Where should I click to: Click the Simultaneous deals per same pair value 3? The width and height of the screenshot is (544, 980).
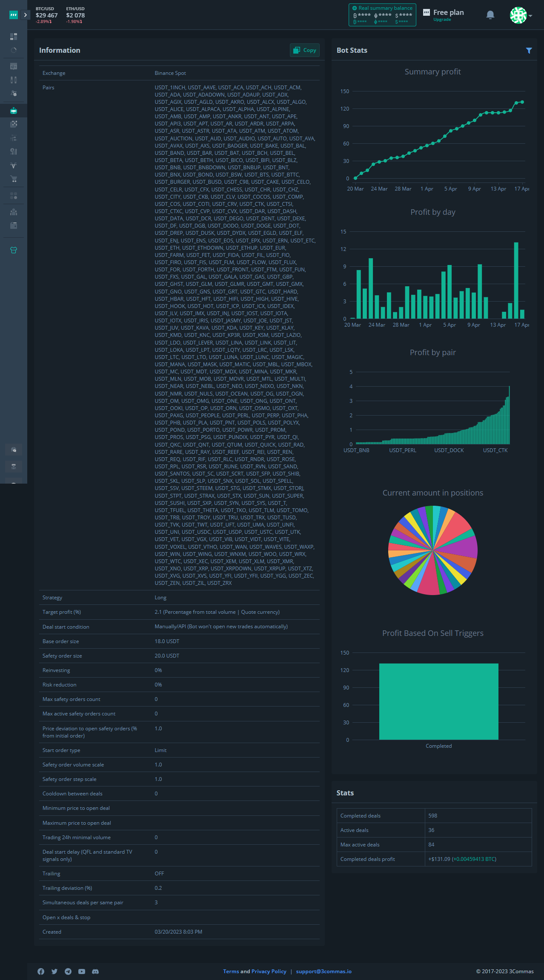156,903
